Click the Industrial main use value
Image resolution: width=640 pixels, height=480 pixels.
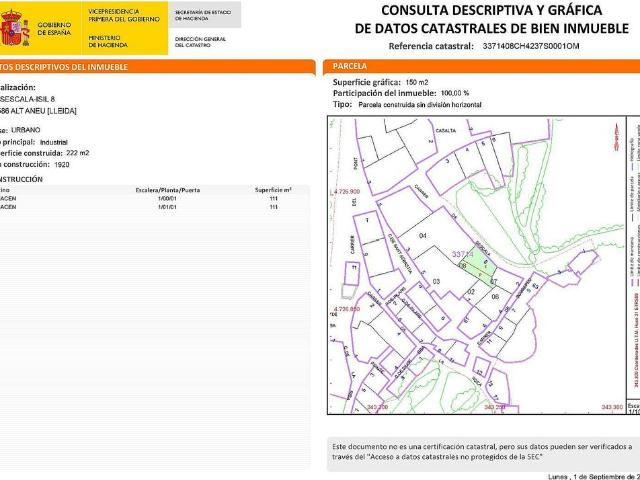tap(53, 142)
